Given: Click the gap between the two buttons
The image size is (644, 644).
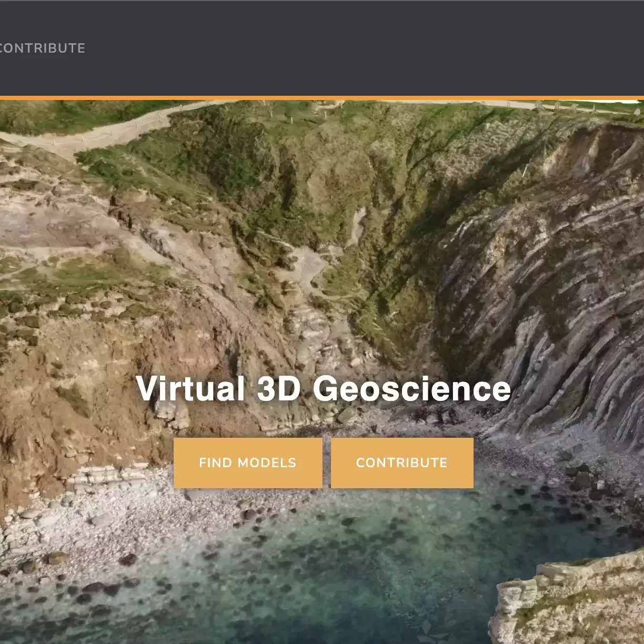Looking at the screenshot, I should (327, 462).
